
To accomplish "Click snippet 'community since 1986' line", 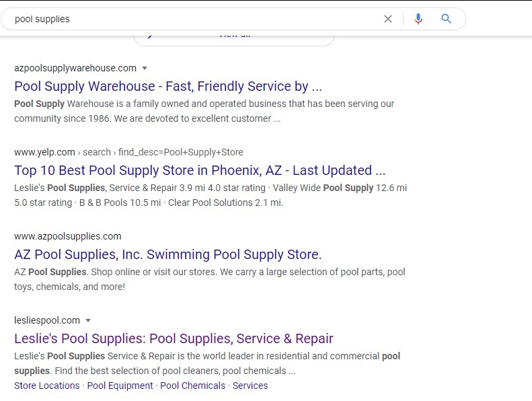I will coord(147,118).
